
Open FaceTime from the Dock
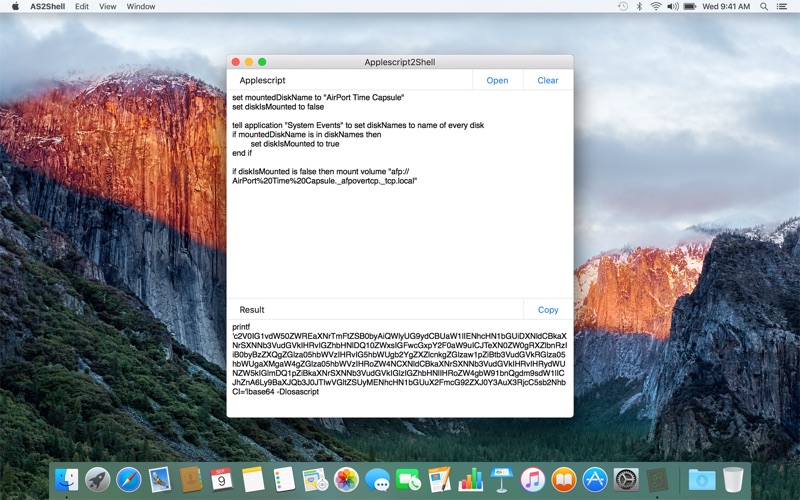(409, 480)
